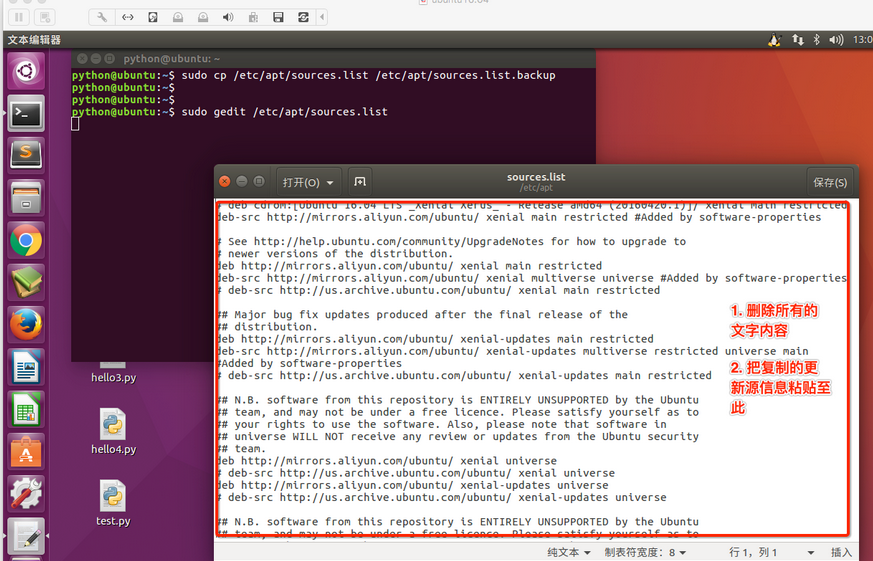
Task: Launch Firefox from the launcher
Action: pos(26,324)
